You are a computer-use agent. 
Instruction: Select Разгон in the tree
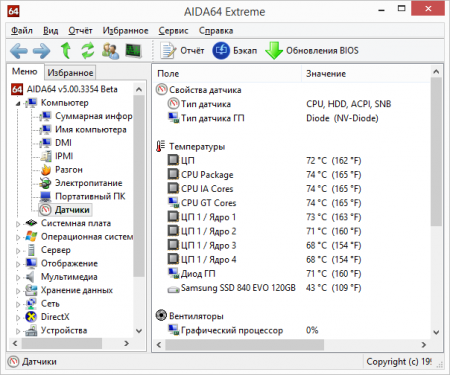click(69, 170)
